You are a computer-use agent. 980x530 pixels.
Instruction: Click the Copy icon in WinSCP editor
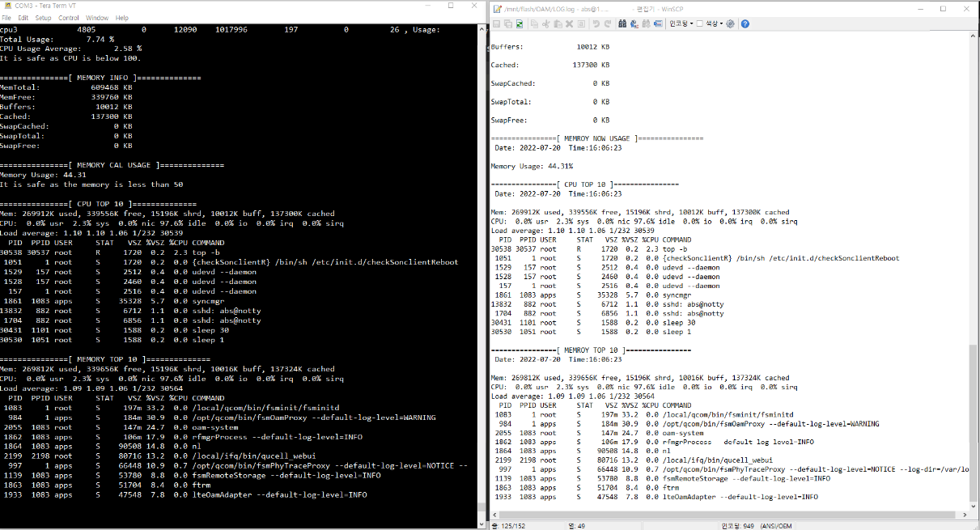[535, 24]
